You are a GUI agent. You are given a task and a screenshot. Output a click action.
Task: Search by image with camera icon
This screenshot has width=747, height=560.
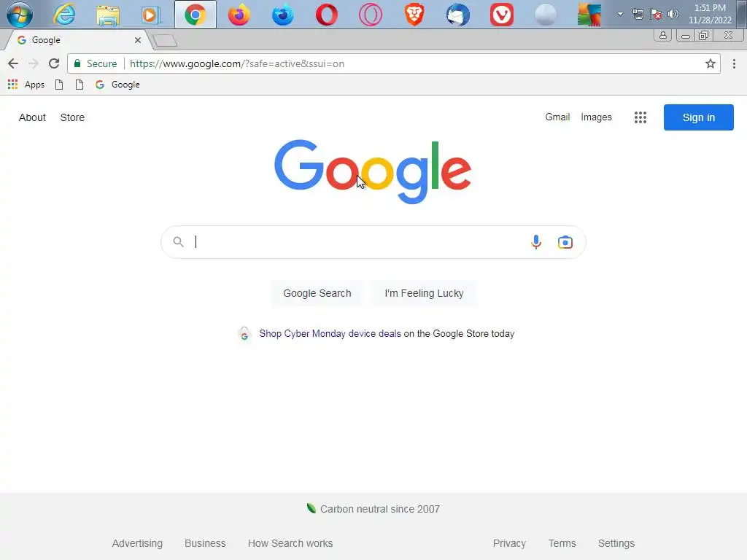click(565, 242)
